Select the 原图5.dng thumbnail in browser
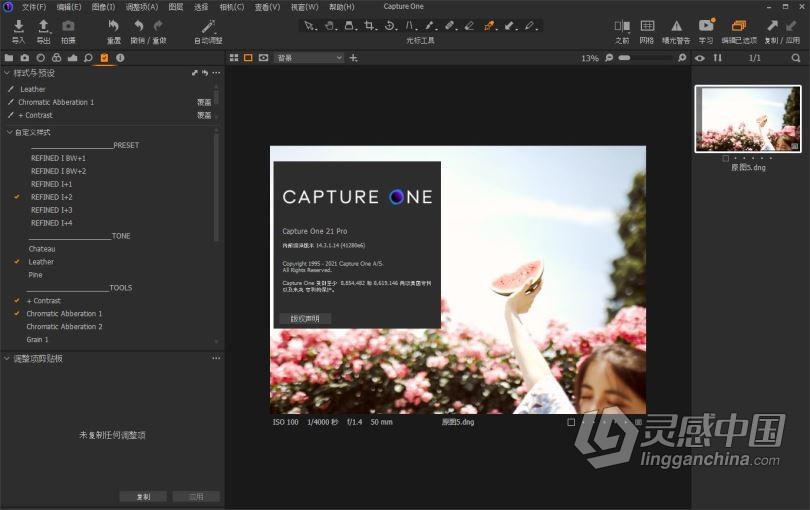Image resolution: width=810 pixels, height=510 pixels. point(747,119)
